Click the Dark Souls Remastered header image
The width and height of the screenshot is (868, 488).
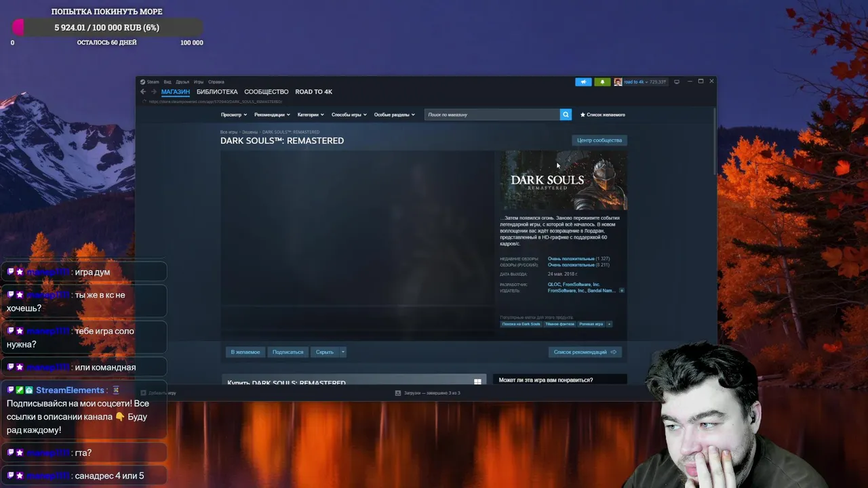[x=564, y=180]
